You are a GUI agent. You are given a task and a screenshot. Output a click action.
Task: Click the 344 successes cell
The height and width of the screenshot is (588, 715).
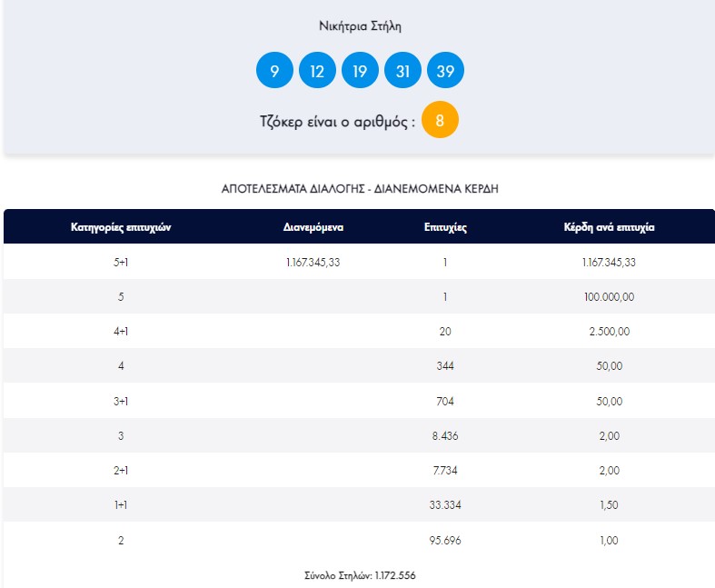tap(445, 366)
